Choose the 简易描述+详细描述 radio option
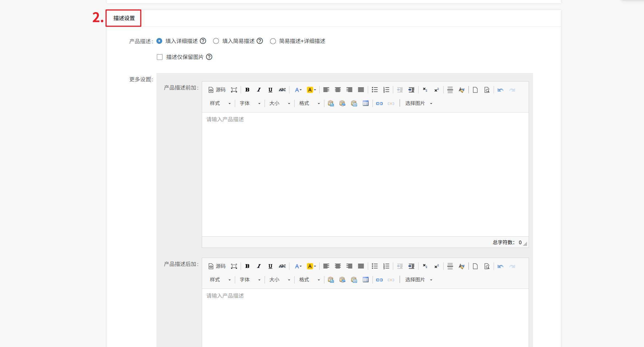Viewport: 644px width, 347px height. [273, 41]
